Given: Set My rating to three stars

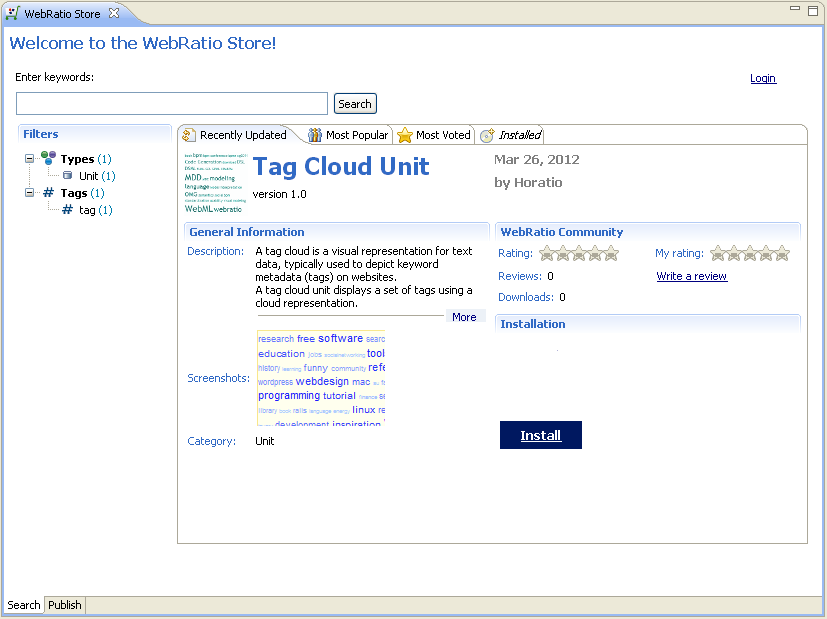Looking at the screenshot, I should (x=750, y=254).
